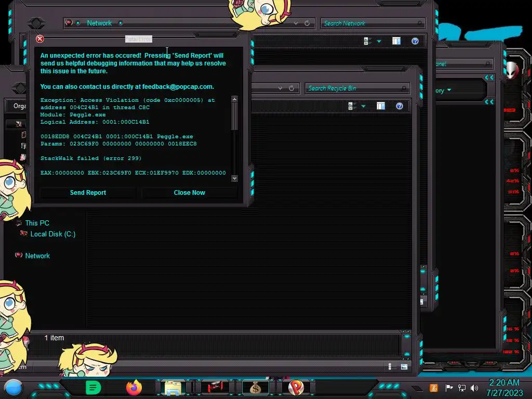The image size is (532, 399).
Task: Open the red-themed taskbar app icon
Action: (215, 387)
